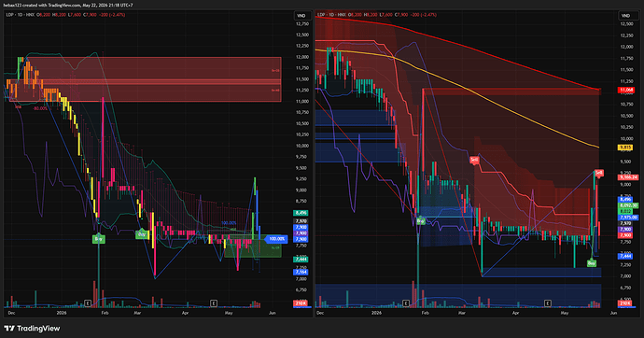Select the late-January Buy signal label on right chart

point(421,221)
